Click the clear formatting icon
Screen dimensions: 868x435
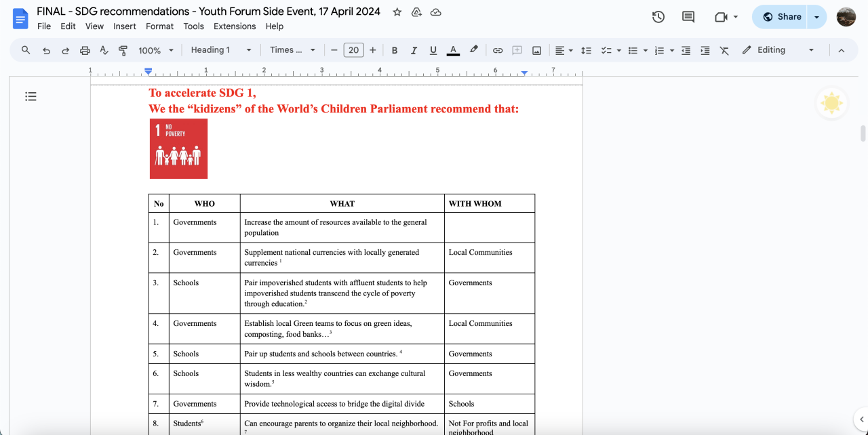pyautogui.click(x=724, y=50)
